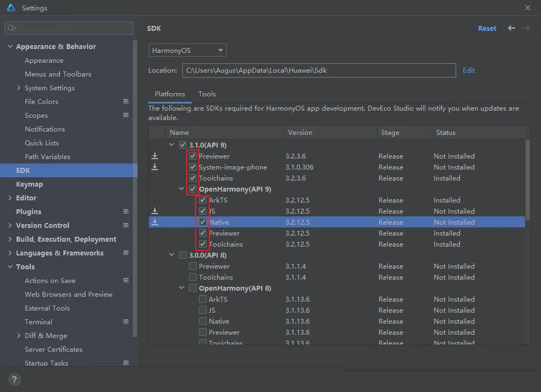Go back with the left arrow icon

pyautogui.click(x=511, y=28)
